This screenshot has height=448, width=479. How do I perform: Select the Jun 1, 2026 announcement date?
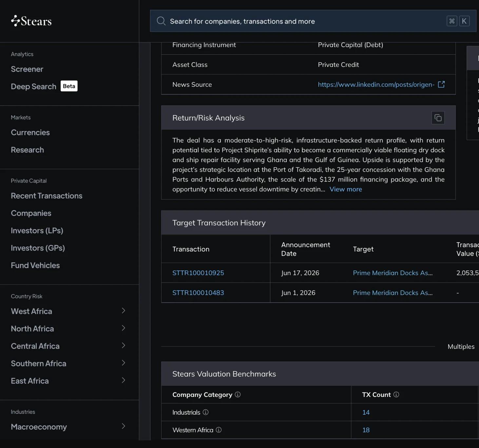[x=298, y=293]
